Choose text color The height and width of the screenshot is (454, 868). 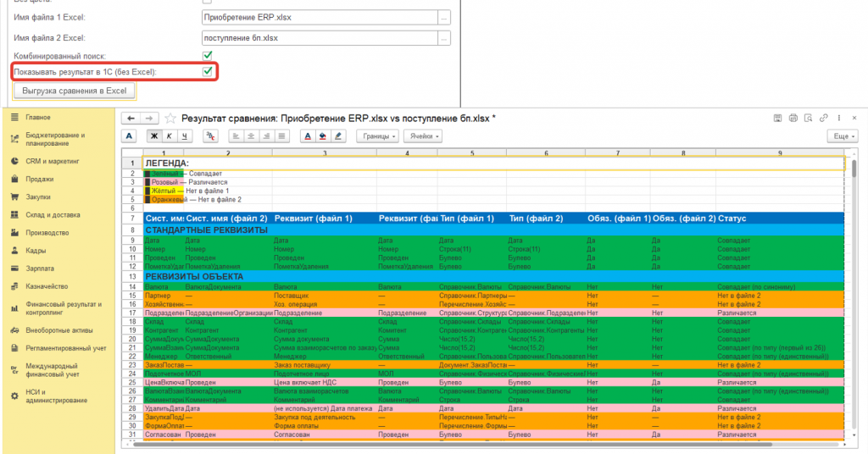[x=308, y=136]
